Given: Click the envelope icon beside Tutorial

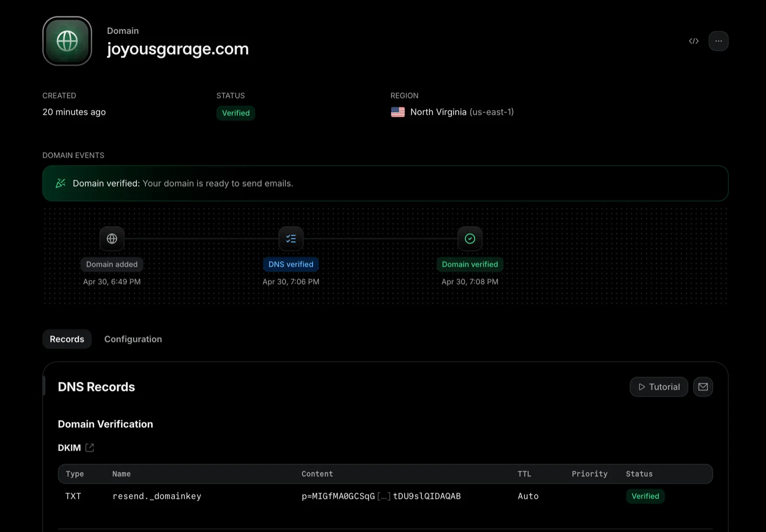Looking at the screenshot, I should pos(703,387).
